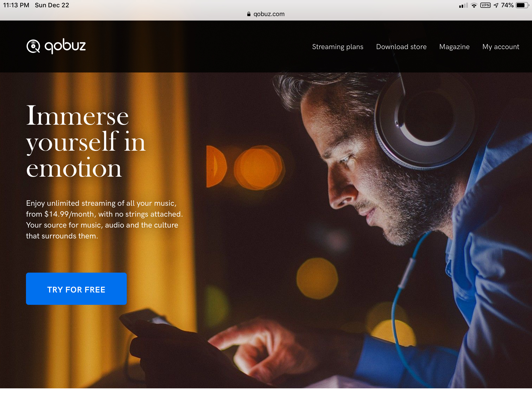This screenshot has height=399, width=532.
Task: Tap the location services arrow icon
Action: point(496,5)
